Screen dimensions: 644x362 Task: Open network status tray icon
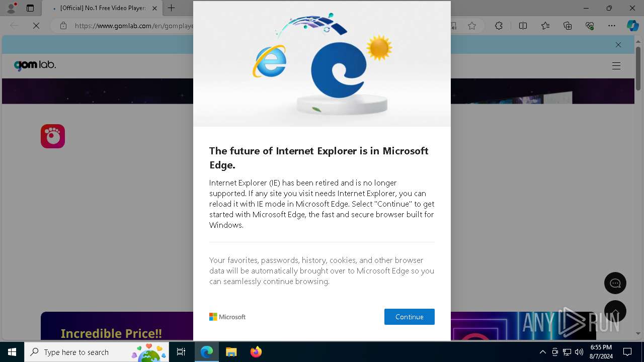coord(567,352)
